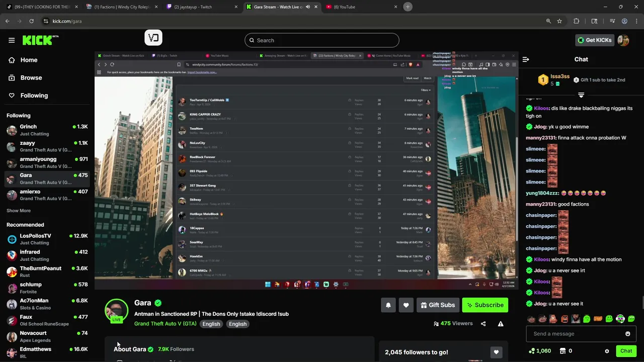Open TheBurntPeanut recommended channel
The height and width of the screenshot is (362, 644).
(x=47, y=271)
